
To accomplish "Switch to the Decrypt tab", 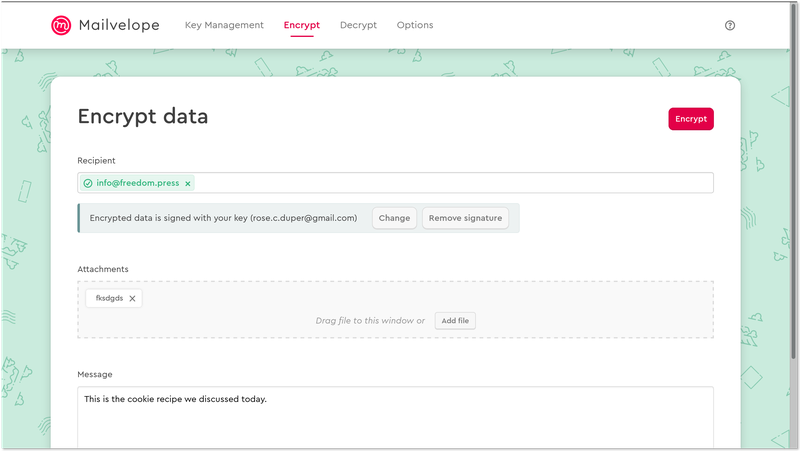I will pos(358,25).
